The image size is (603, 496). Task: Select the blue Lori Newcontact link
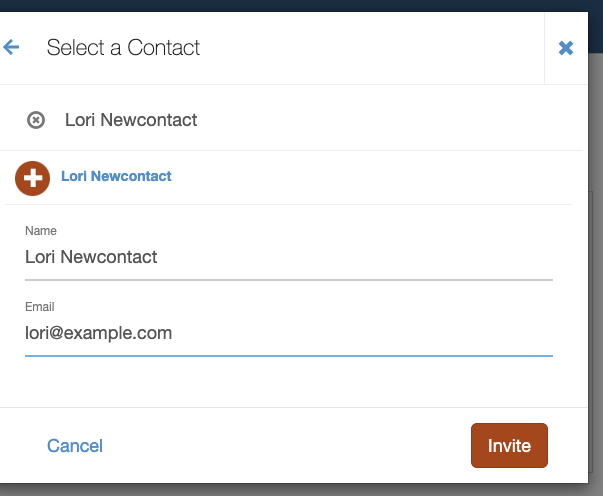(x=116, y=176)
